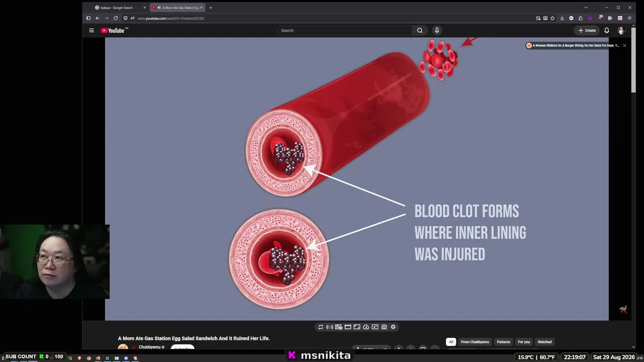Select the Watched filter chip
This screenshot has height=362, width=644.
tap(544, 342)
